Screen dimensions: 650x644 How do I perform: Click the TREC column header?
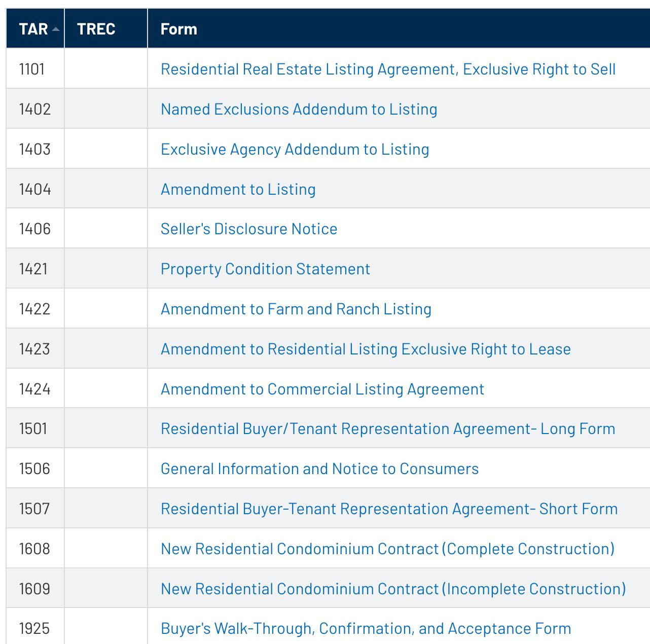tap(96, 29)
